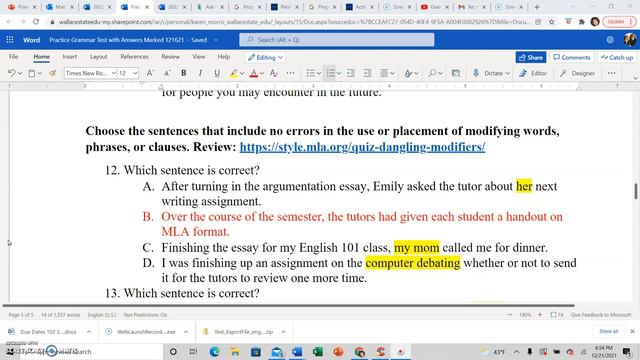Grow font size with larger A

150,73
